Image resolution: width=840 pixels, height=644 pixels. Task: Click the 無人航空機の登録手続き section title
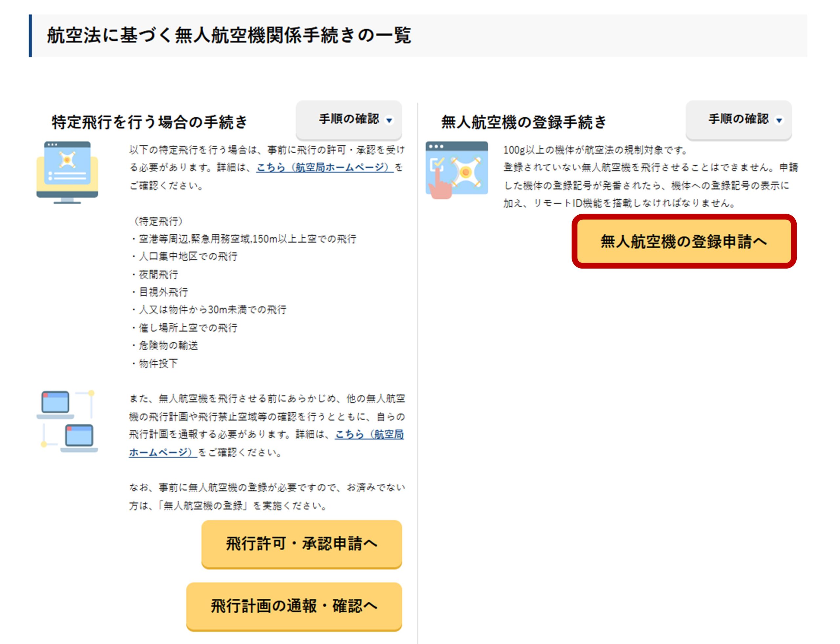[523, 122]
